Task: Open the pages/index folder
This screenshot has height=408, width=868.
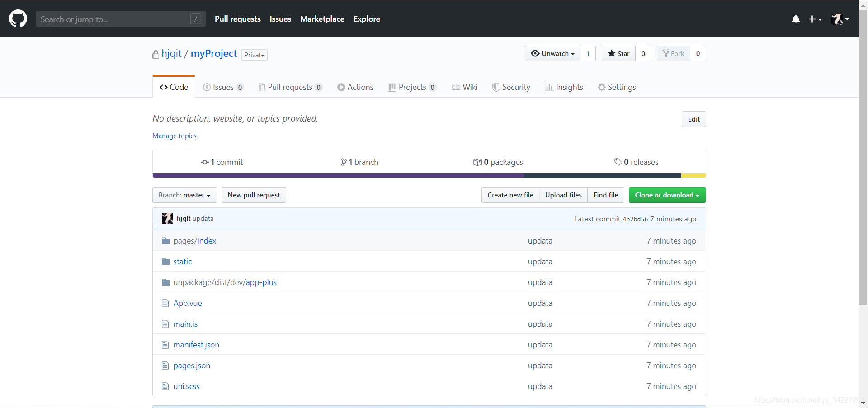Action: [x=195, y=241]
